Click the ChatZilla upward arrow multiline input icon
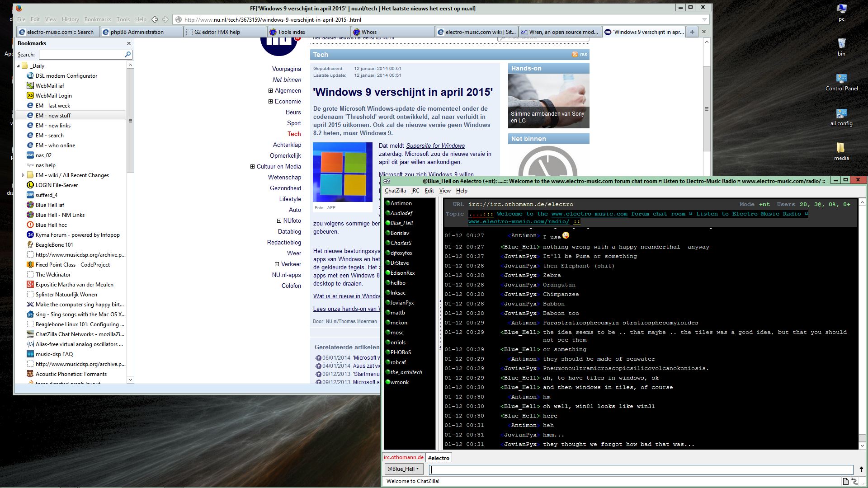868x488 pixels. (861, 469)
